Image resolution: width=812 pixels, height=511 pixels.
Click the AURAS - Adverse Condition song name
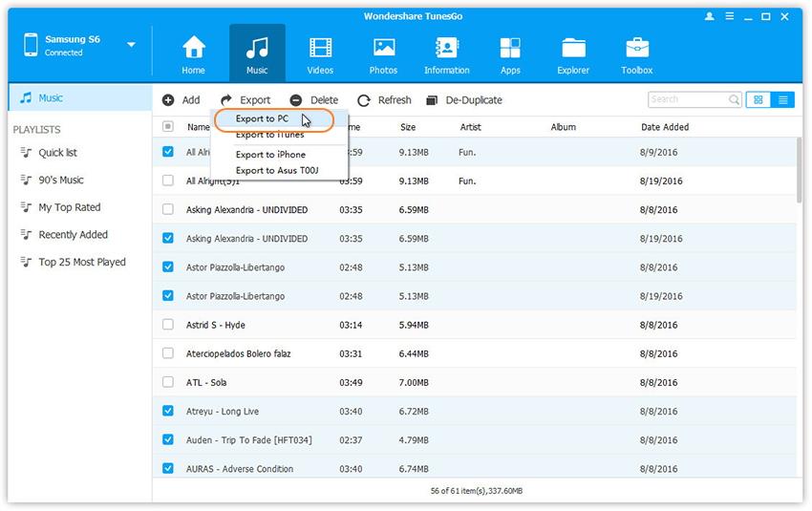tap(239, 469)
